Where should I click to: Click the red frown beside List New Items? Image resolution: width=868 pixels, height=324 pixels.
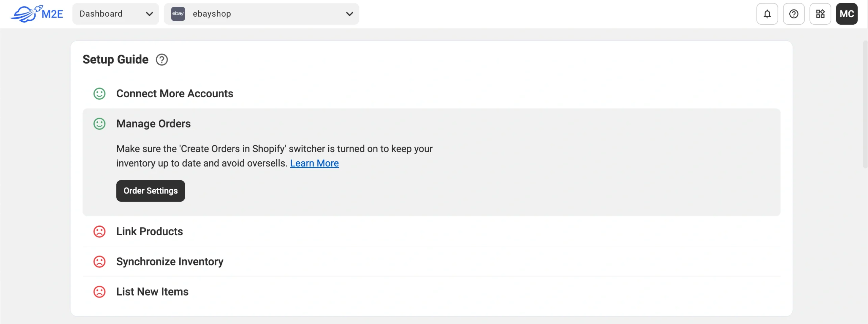coord(99,292)
